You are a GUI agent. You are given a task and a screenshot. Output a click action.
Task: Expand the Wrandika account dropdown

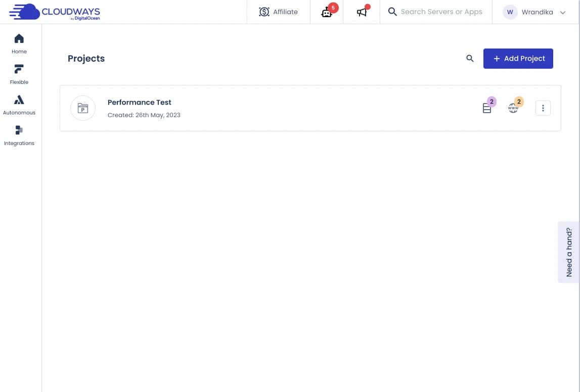[562, 13]
